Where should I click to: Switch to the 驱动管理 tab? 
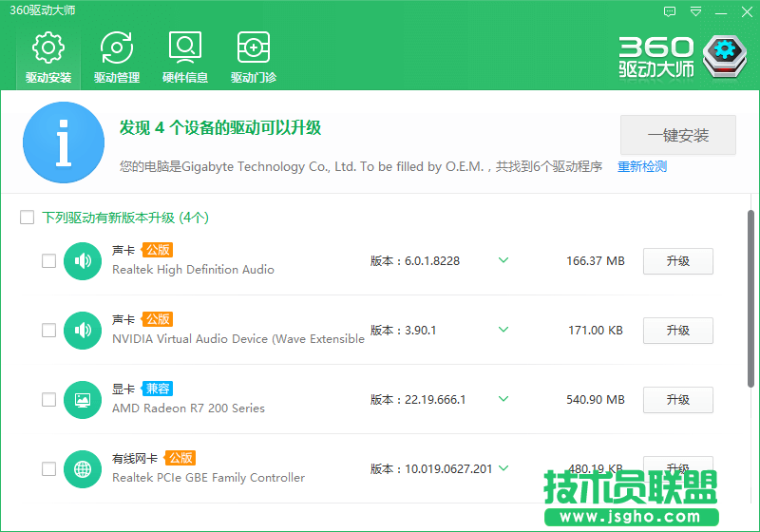click(117, 57)
